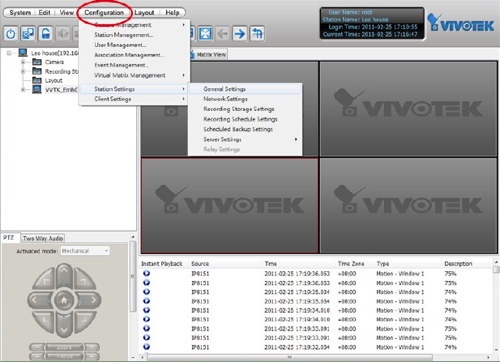Click the grayed speaker volume toolbar icon

(63, 34)
